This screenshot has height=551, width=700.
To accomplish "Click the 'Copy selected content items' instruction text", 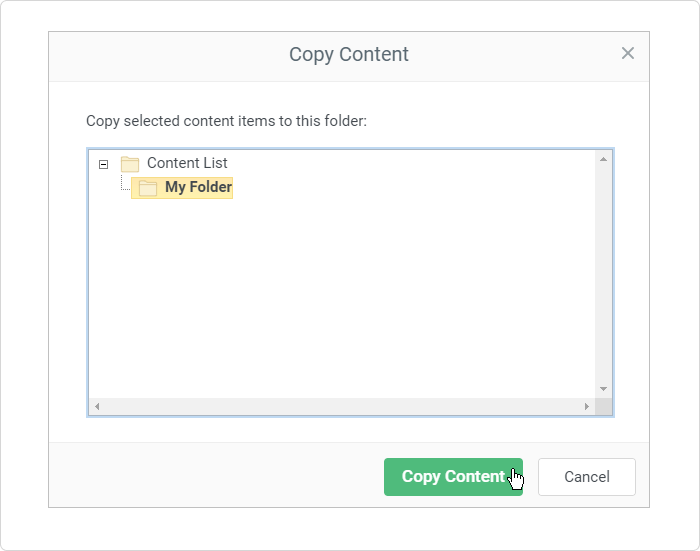I will (x=227, y=121).
